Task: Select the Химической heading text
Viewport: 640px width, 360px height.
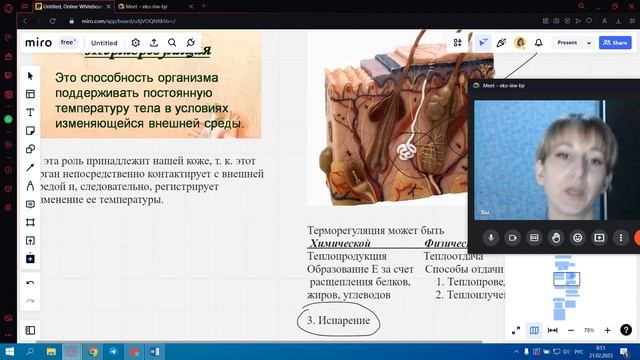Action: point(340,243)
